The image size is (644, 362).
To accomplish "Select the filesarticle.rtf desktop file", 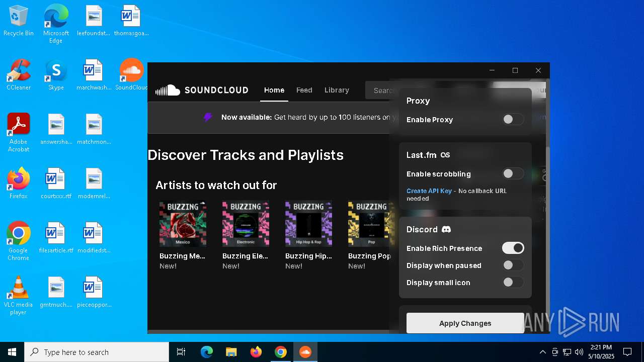I will point(56,238).
